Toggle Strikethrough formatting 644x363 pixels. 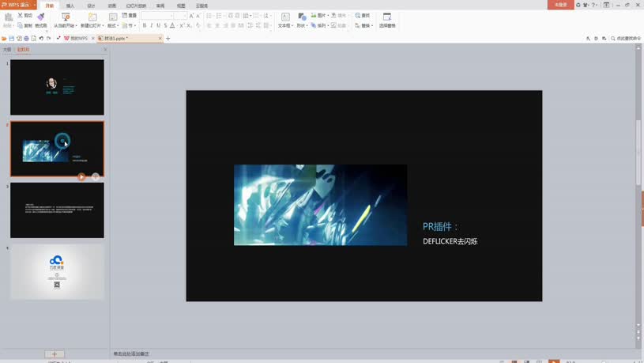click(165, 25)
